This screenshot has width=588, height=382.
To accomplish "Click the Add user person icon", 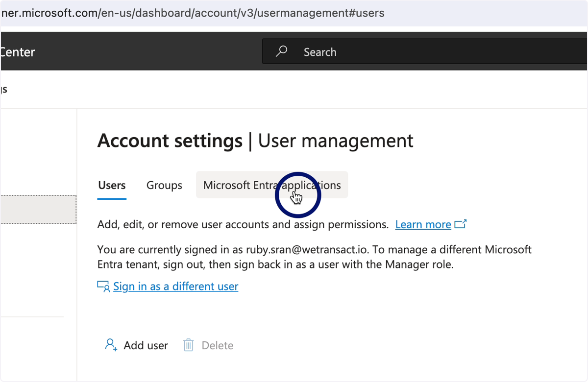I will [x=111, y=345].
